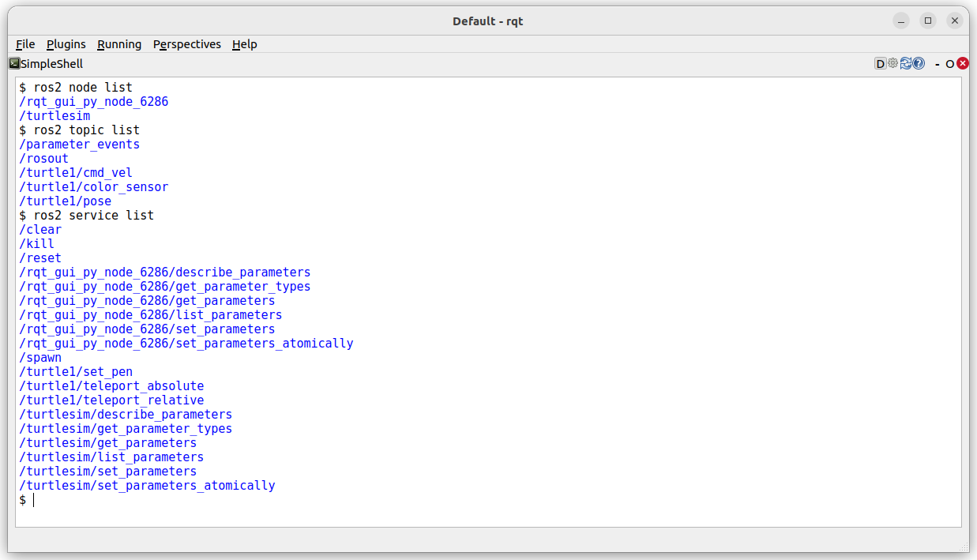This screenshot has width=977, height=560.
Task: Click '/rqt_gui_py_node_6286/get_parameter_types' line
Action: point(165,286)
